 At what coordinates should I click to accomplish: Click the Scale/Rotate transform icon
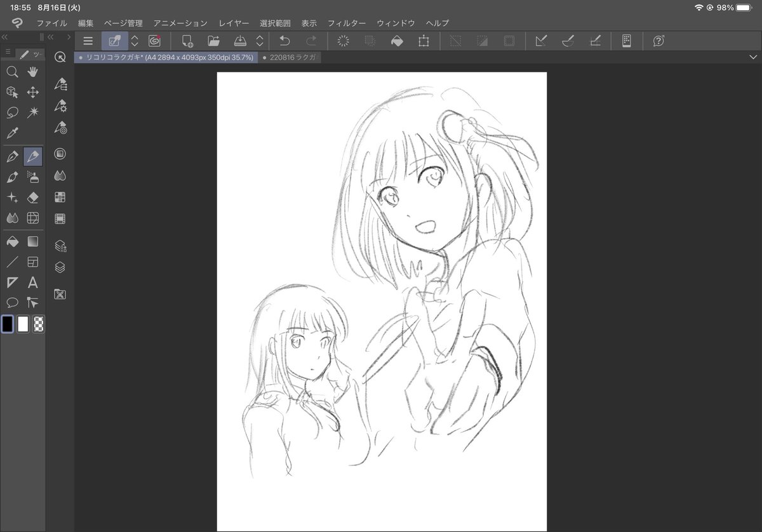424,41
